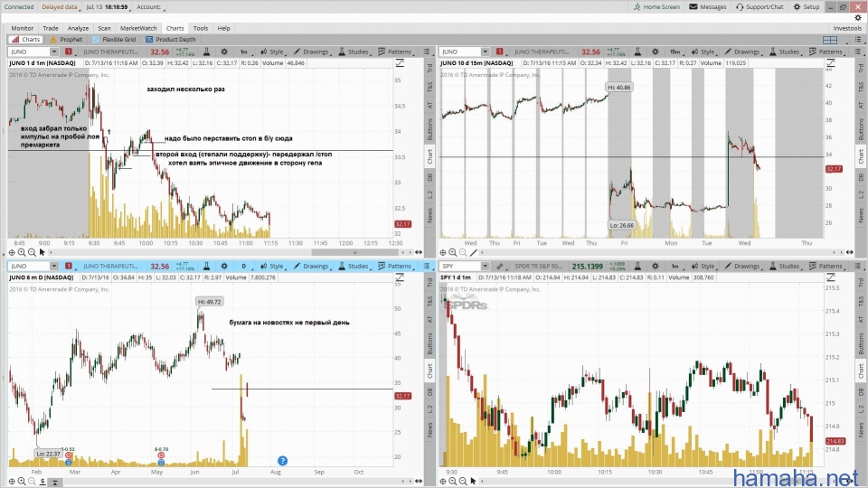The image size is (868, 488).
Task: Click chart scale icon atop JUNO 1m price axis
Action: point(400,63)
